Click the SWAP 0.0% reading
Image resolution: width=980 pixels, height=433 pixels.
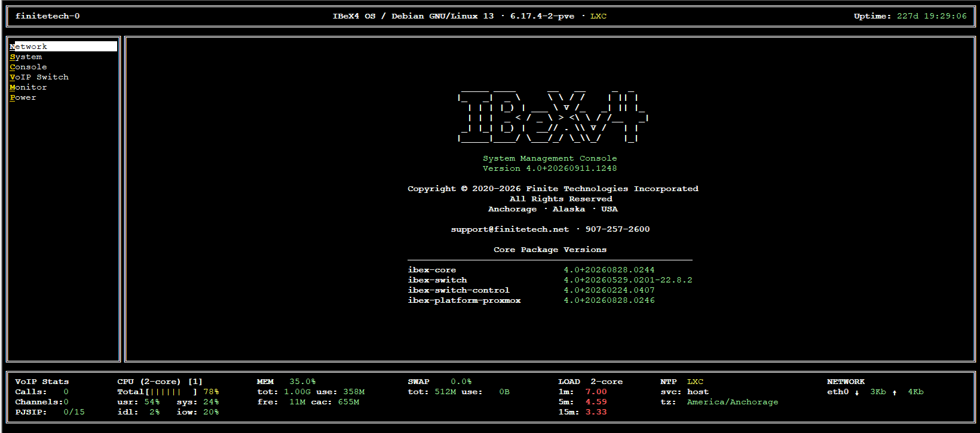click(x=461, y=382)
